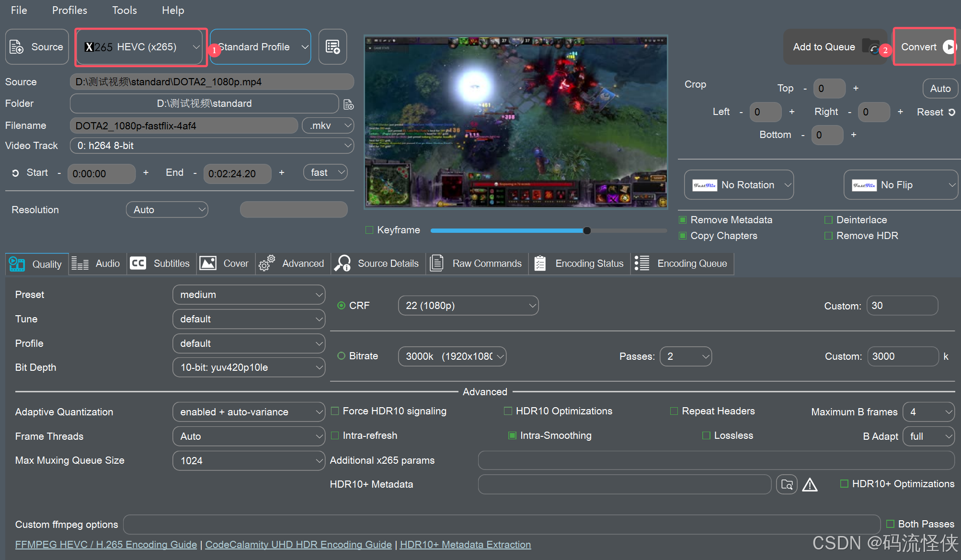Viewport: 961px width, 560px height.
Task: Enable the Deinterlace checkbox
Action: point(828,220)
